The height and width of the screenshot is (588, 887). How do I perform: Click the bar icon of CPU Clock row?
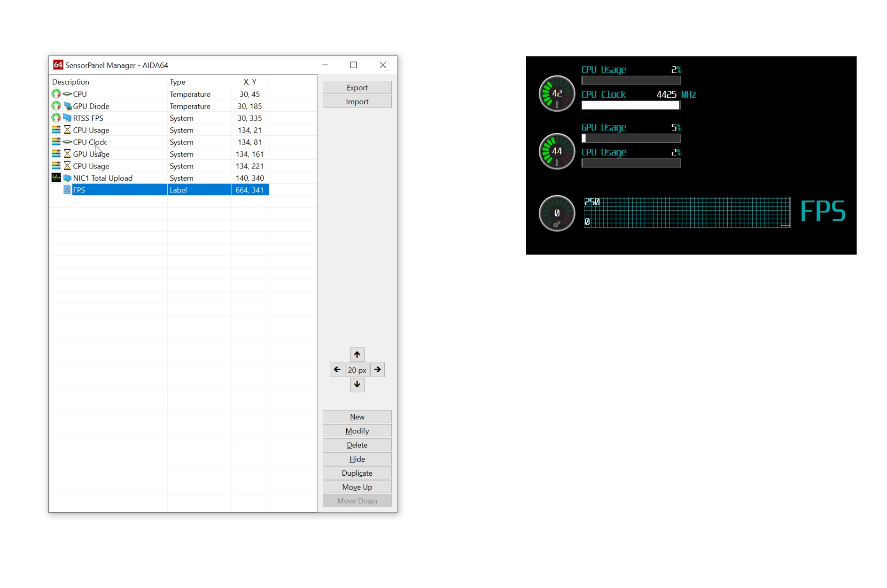click(56, 142)
